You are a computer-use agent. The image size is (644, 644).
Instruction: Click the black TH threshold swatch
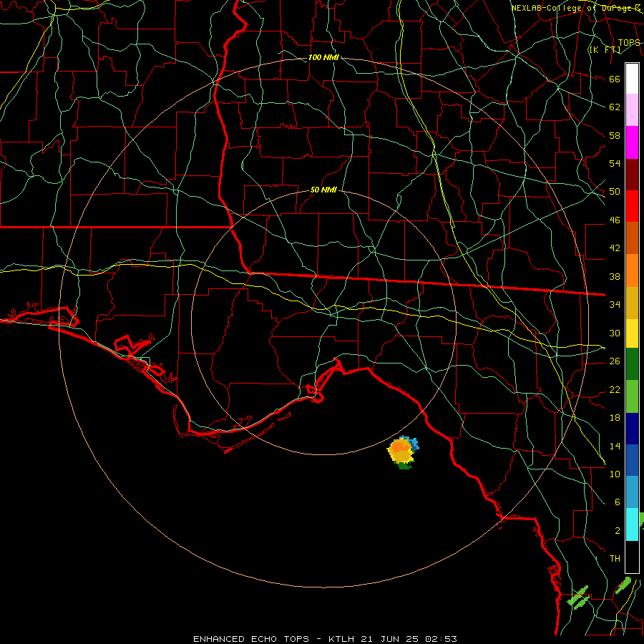click(x=632, y=557)
